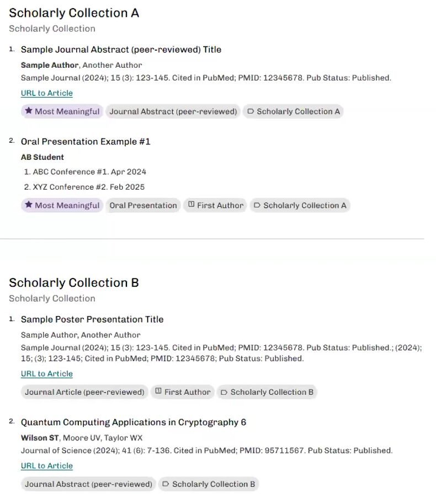Click star icon on Sample Journal Abstract's Most Meaningful tag
Screen dimensions: 436x504
click(29, 111)
